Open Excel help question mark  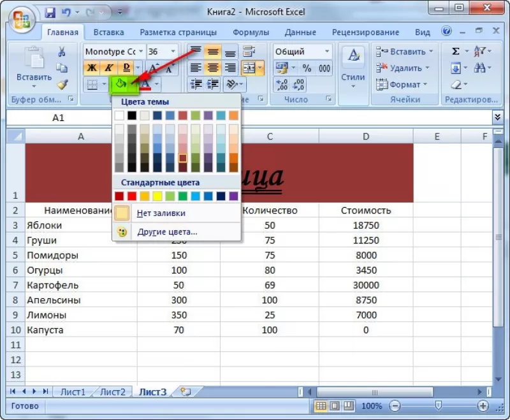coord(446,31)
